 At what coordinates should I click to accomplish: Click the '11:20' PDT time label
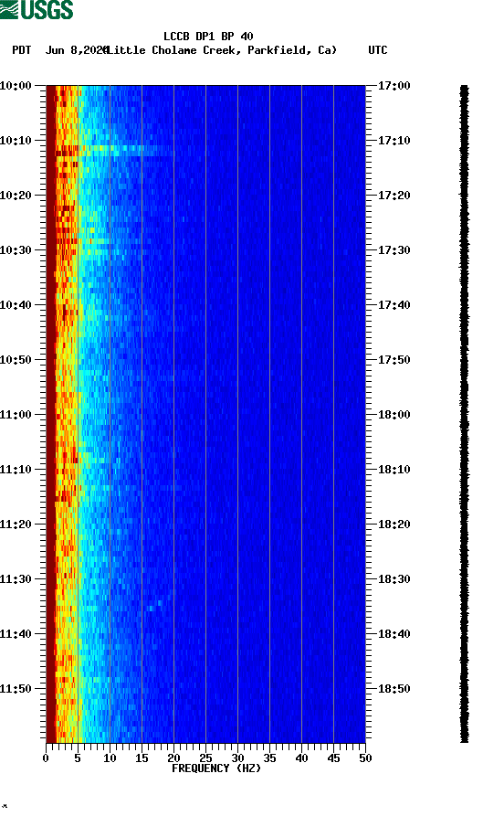pos(16,525)
